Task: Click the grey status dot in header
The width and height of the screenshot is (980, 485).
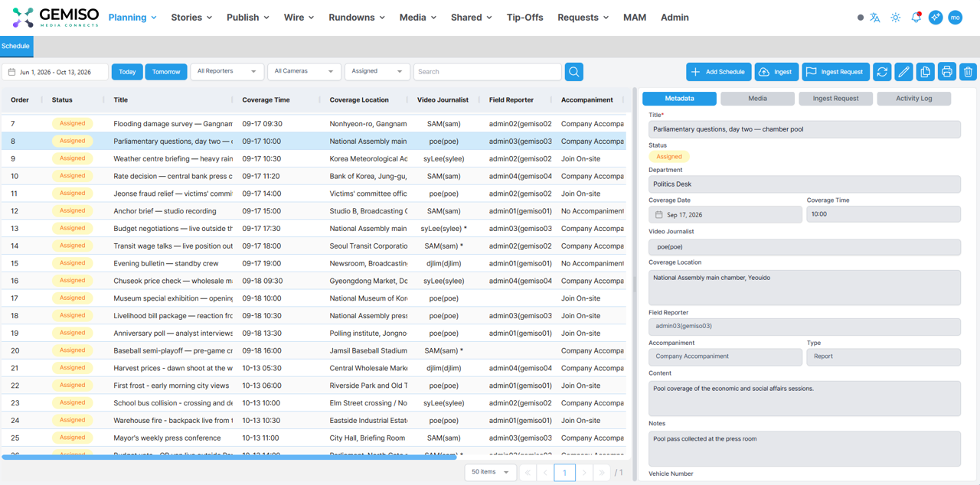Action: [x=861, y=18]
